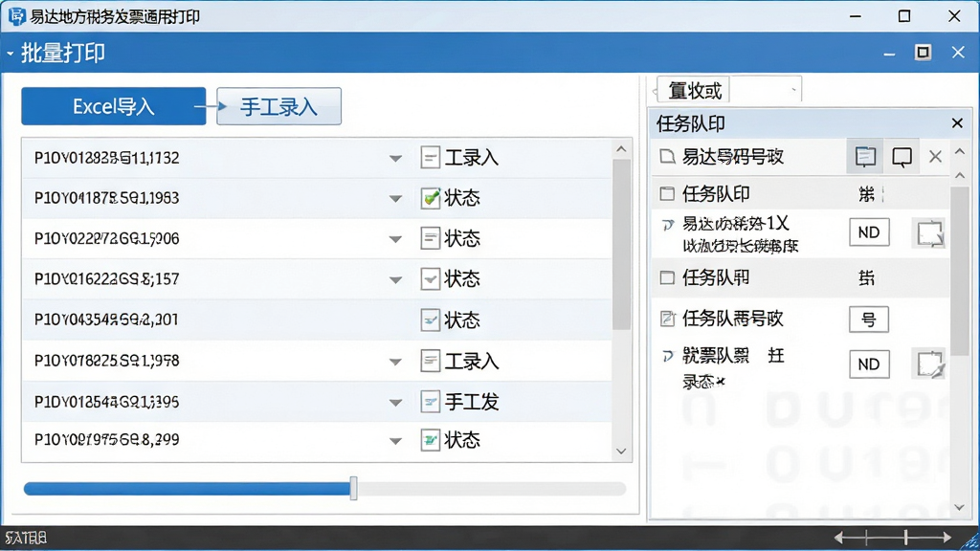
Task: Click the application logo icon in title bar
Action: pyautogui.click(x=16, y=16)
